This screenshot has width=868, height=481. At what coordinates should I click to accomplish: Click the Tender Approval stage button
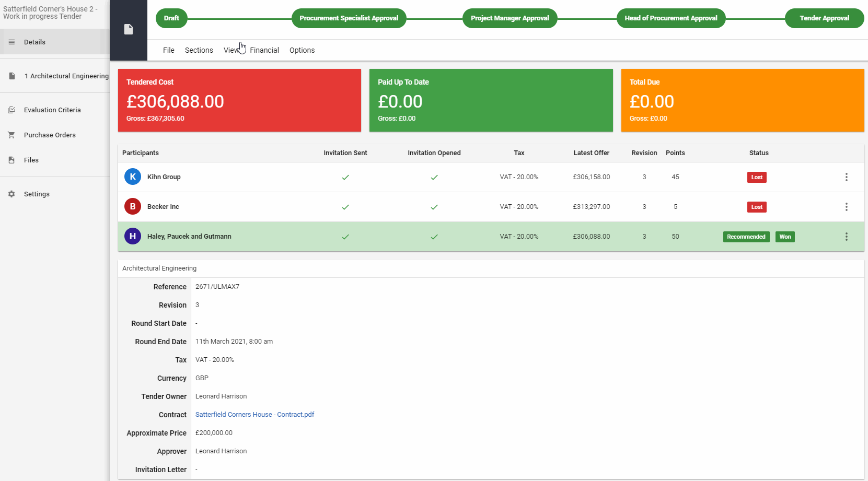(824, 18)
